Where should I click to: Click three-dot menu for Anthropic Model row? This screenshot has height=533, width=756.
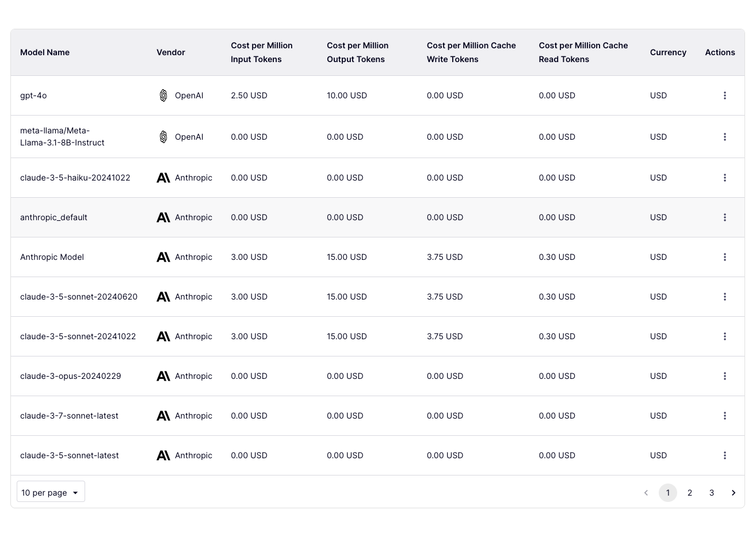point(724,257)
